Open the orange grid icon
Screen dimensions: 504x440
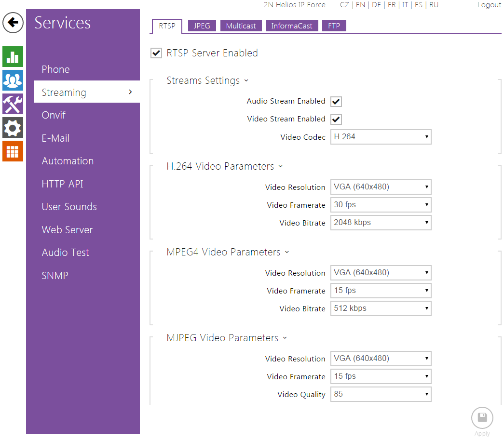13,151
